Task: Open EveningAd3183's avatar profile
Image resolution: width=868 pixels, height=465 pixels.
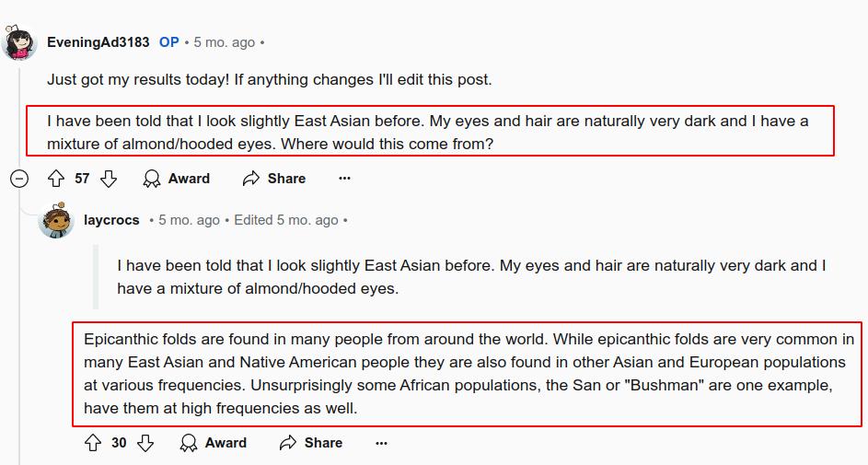Action: coord(19,42)
